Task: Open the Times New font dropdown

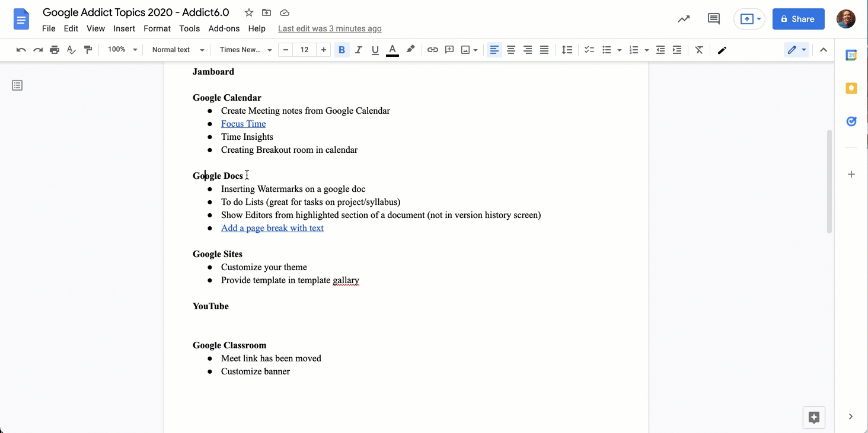Action: [245, 50]
